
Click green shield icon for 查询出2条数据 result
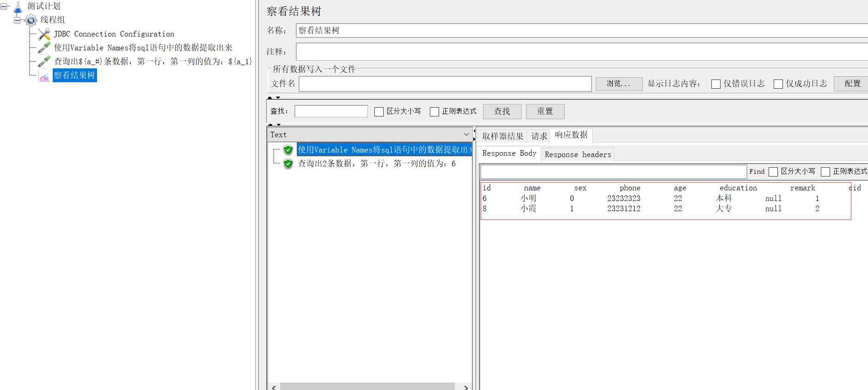(x=288, y=164)
